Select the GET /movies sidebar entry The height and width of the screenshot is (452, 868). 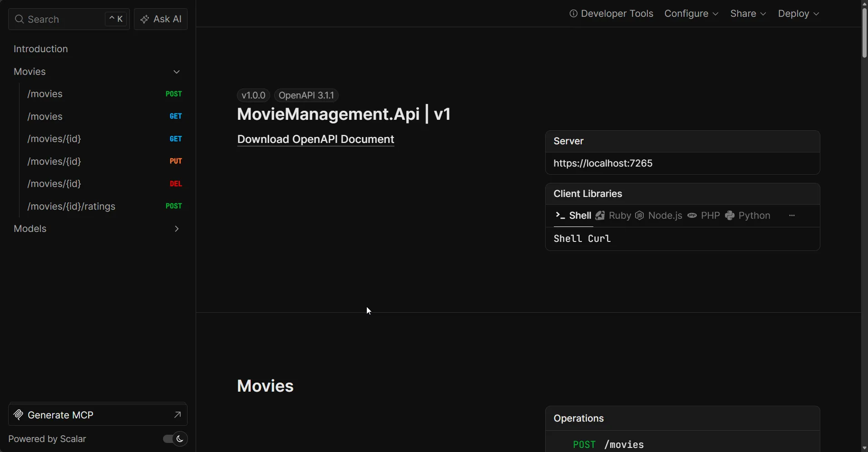coord(104,116)
